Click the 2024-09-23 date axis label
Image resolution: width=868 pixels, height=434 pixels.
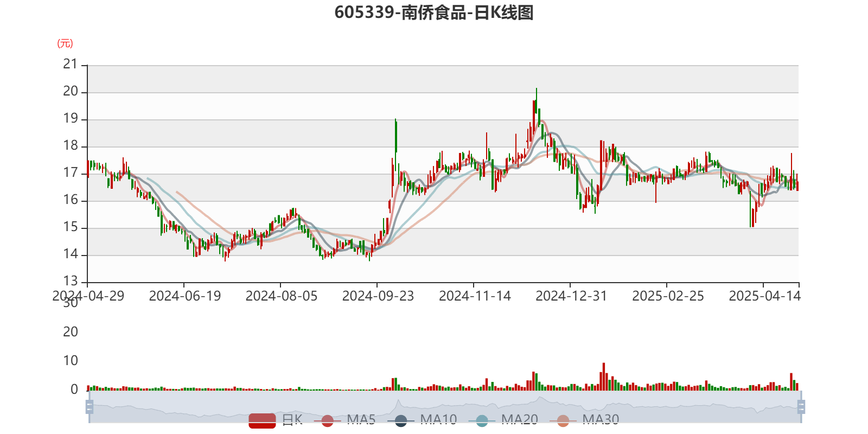(x=378, y=296)
